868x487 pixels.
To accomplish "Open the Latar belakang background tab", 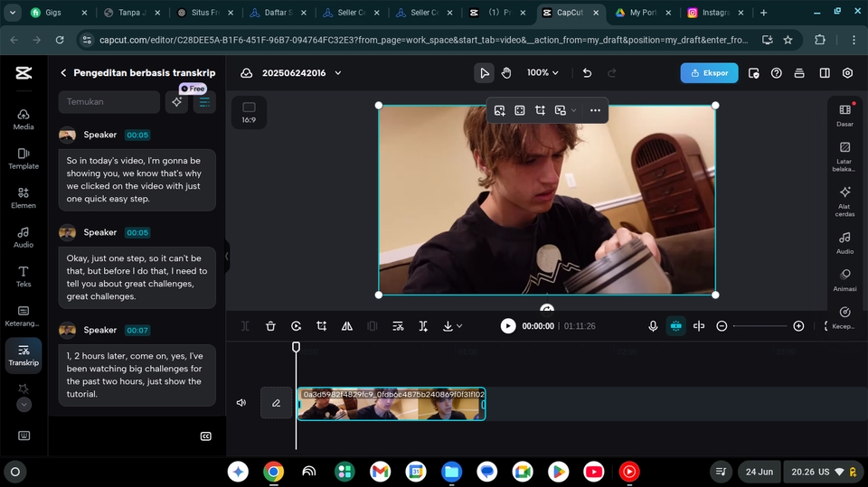I will click(x=844, y=156).
